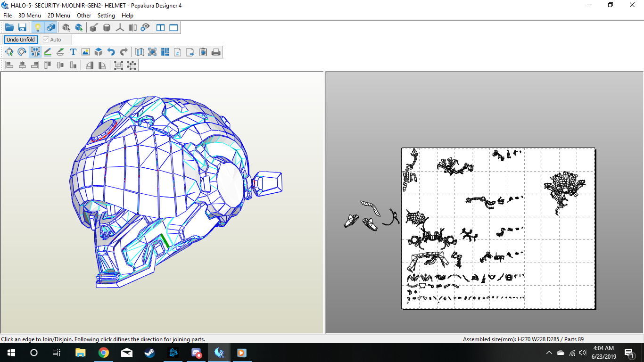Switch to split two-pane window layout
The image size is (644, 362).
pyautogui.click(x=161, y=27)
